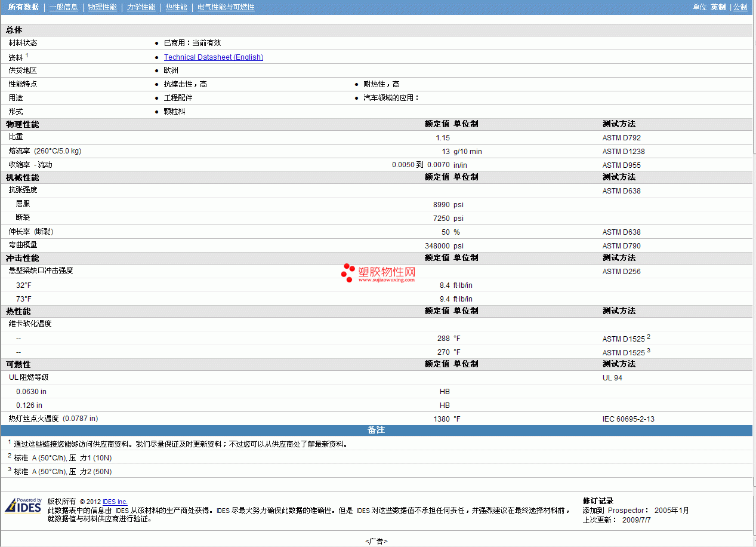Go to the 热性能 tab
The height and width of the screenshot is (547, 756).
click(x=176, y=7)
